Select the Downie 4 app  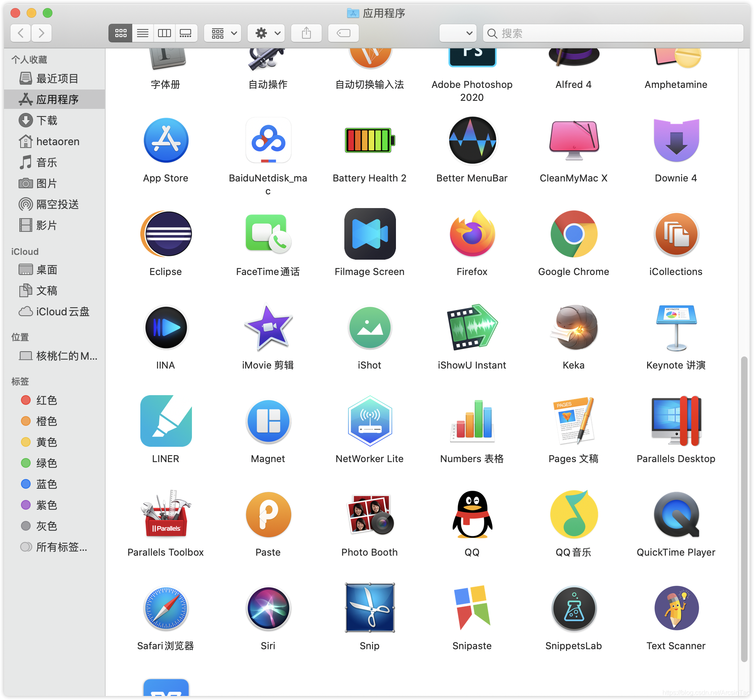pyautogui.click(x=676, y=140)
